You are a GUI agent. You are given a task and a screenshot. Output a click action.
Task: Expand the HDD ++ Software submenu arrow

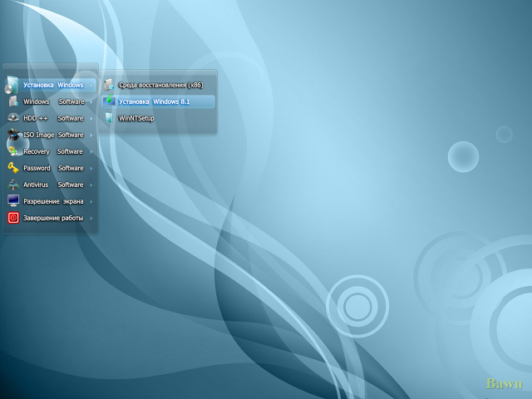pos(91,118)
